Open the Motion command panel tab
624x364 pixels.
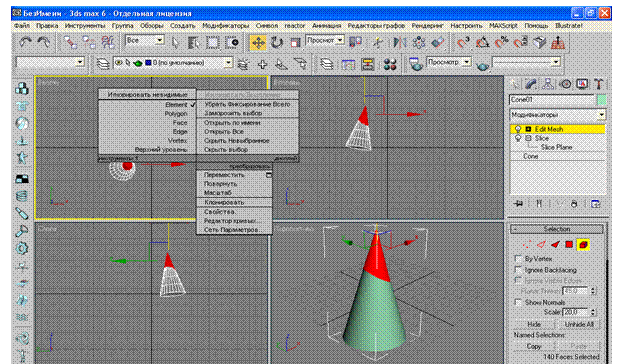(565, 84)
